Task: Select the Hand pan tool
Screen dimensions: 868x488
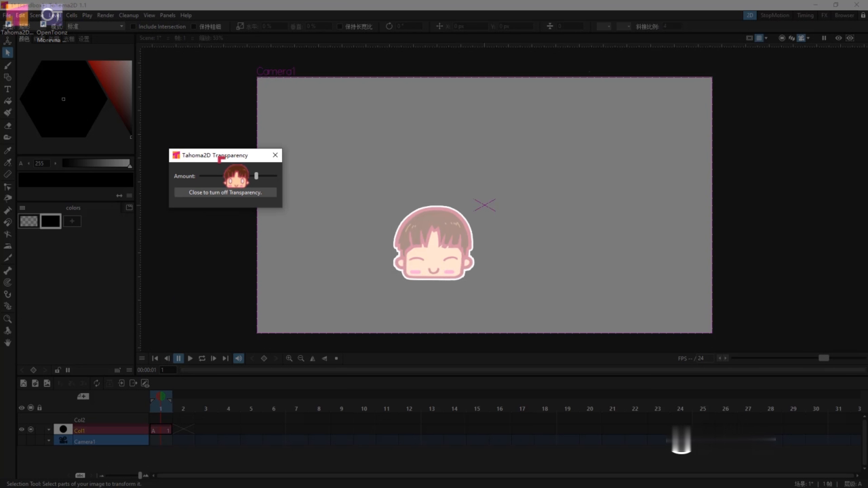Action: click(7, 343)
